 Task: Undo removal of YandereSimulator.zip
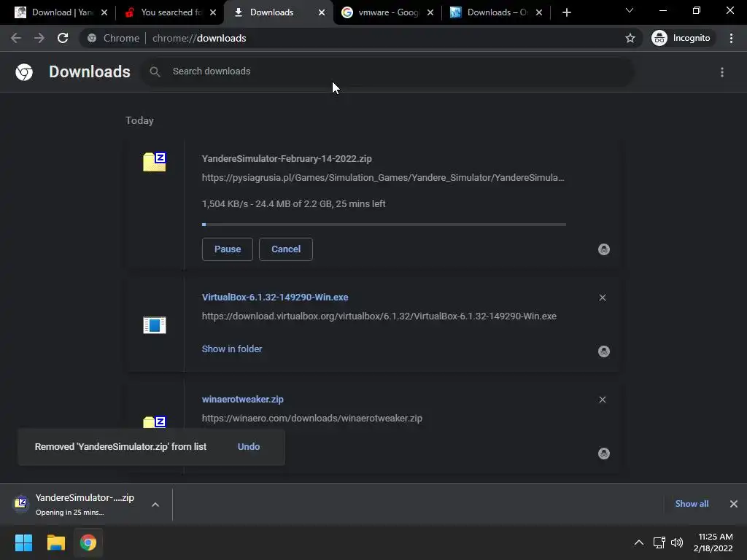tap(249, 447)
